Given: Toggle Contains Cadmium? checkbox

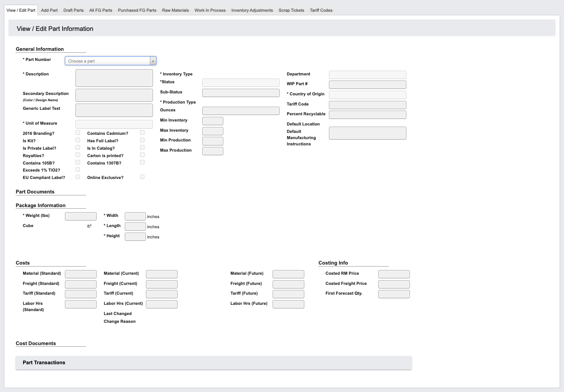Looking at the screenshot, I should pyautogui.click(x=142, y=132).
